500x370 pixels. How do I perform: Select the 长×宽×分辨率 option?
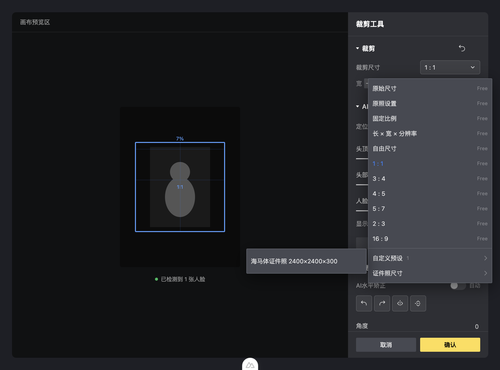(430, 133)
